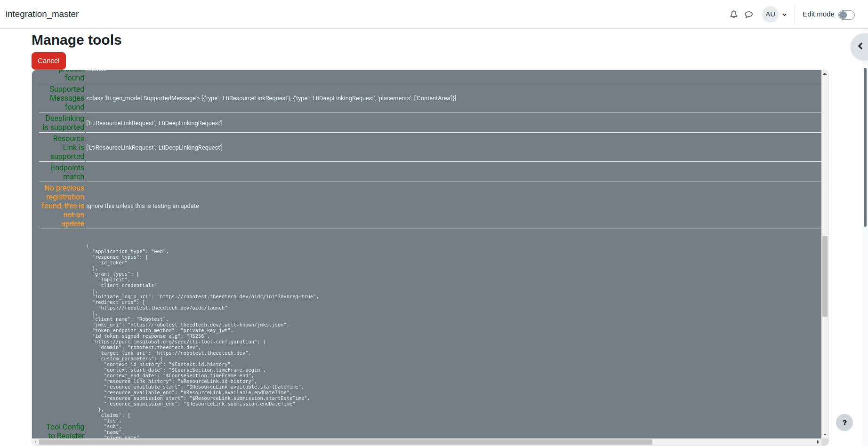The image size is (868, 446).
Task: Click 'Ignore this unless this is testing an update'
Action: pyautogui.click(x=143, y=206)
